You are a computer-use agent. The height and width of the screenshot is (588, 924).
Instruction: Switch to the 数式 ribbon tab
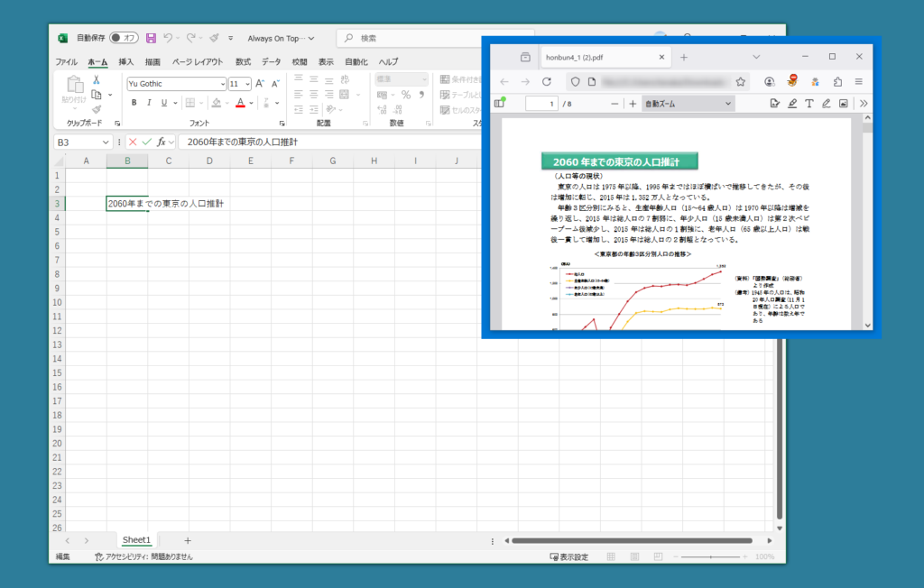click(x=243, y=62)
